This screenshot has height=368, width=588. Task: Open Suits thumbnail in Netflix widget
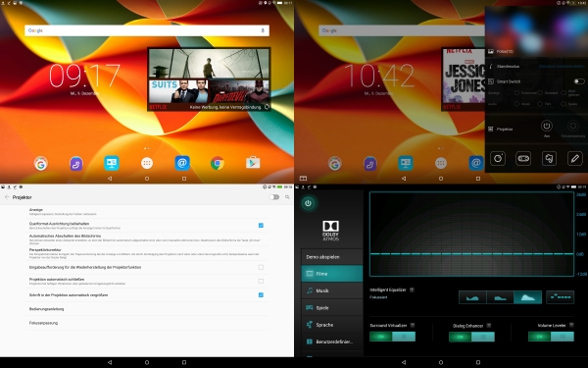coord(178,91)
